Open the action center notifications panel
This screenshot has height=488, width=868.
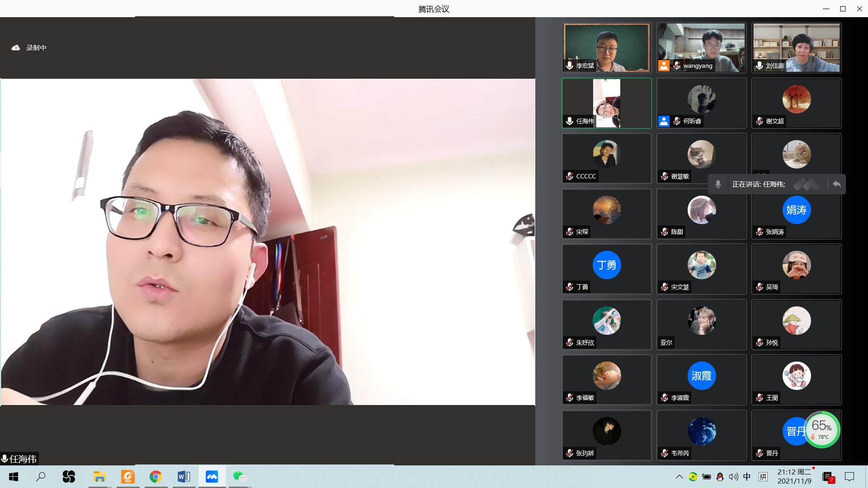click(849, 477)
